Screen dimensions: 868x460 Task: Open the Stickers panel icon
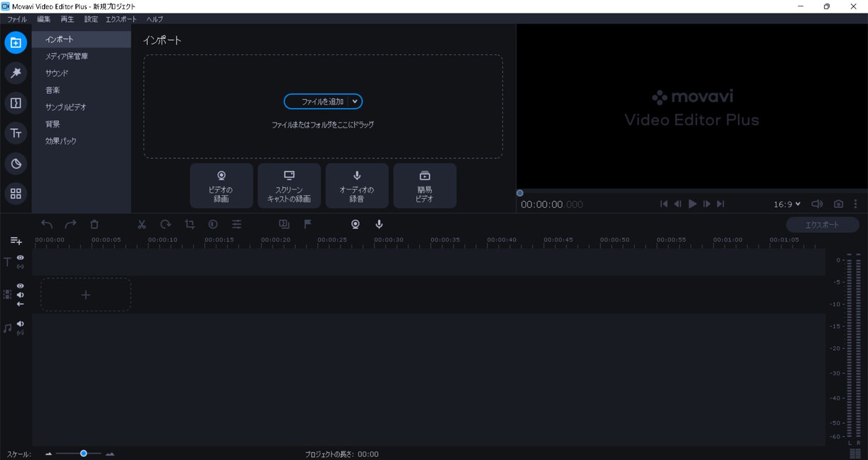pos(16,164)
